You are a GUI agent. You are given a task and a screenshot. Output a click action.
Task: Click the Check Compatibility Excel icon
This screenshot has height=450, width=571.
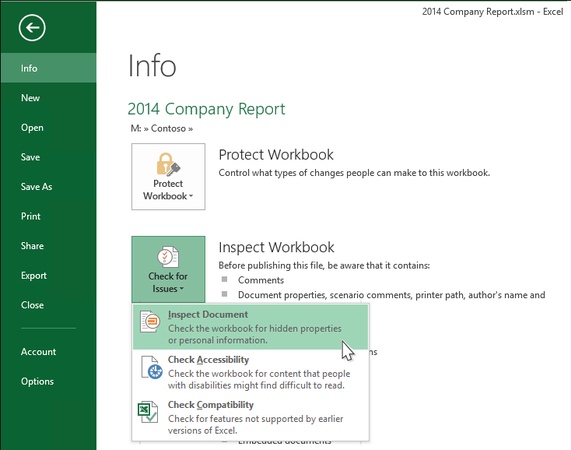coord(148,412)
